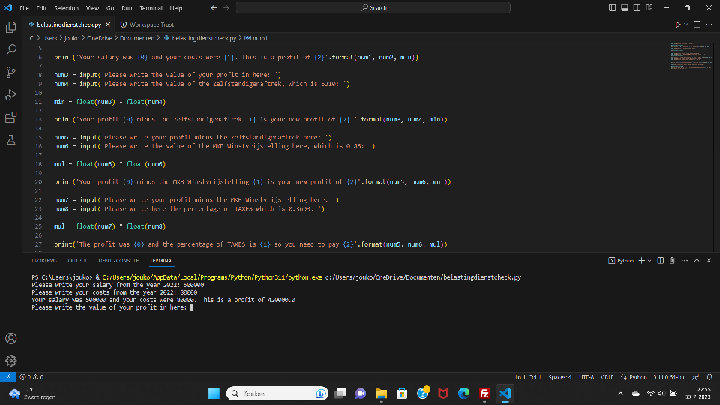The image size is (720, 405).
Task: Click Spaces indentation setting in status bar
Action: 561,376
